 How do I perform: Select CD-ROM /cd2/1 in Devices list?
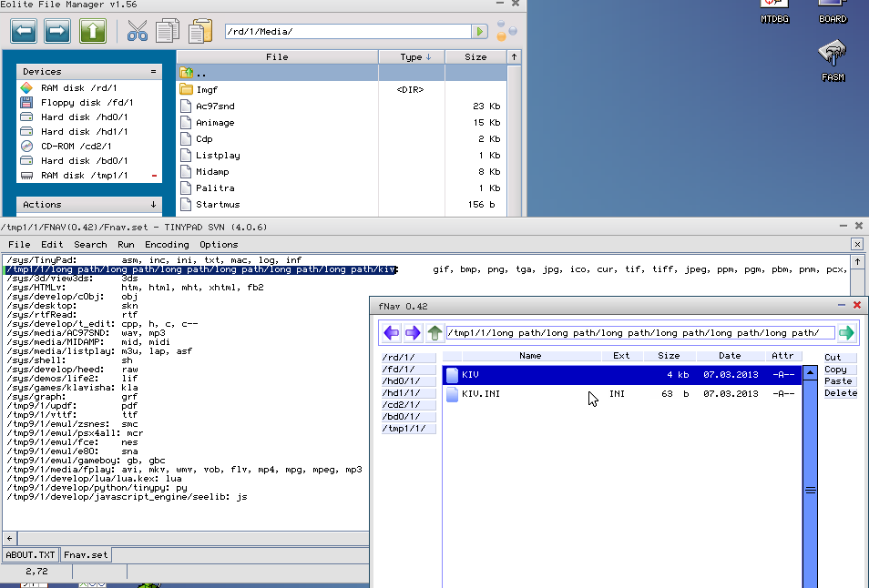point(76,146)
